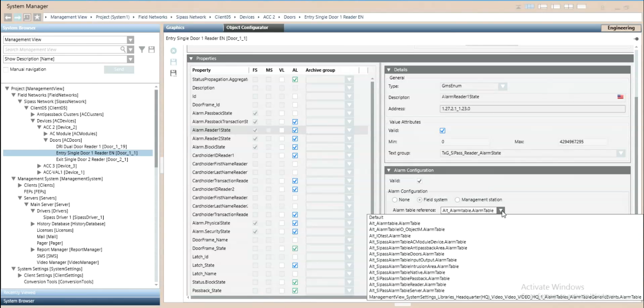Click the Address input field
Viewport: 644px width, 308px height.
pyautogui.click(x=532, y=109)
